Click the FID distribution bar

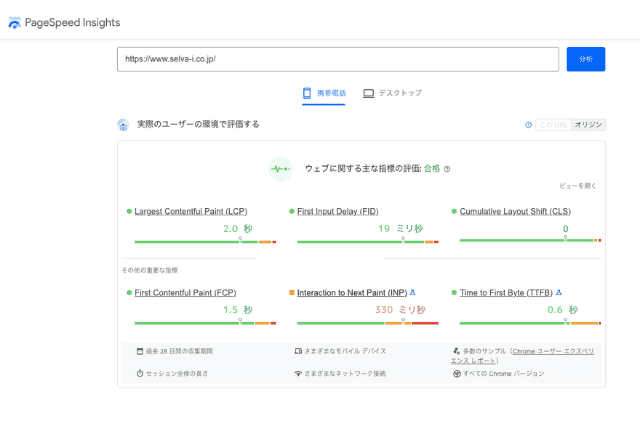click(368, 242)
